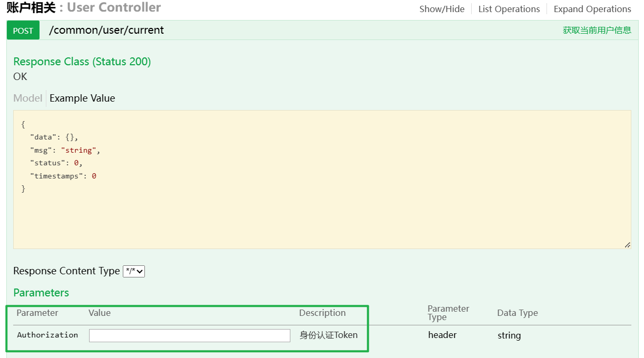Click the Expand Operations link

tap(592, 9)
